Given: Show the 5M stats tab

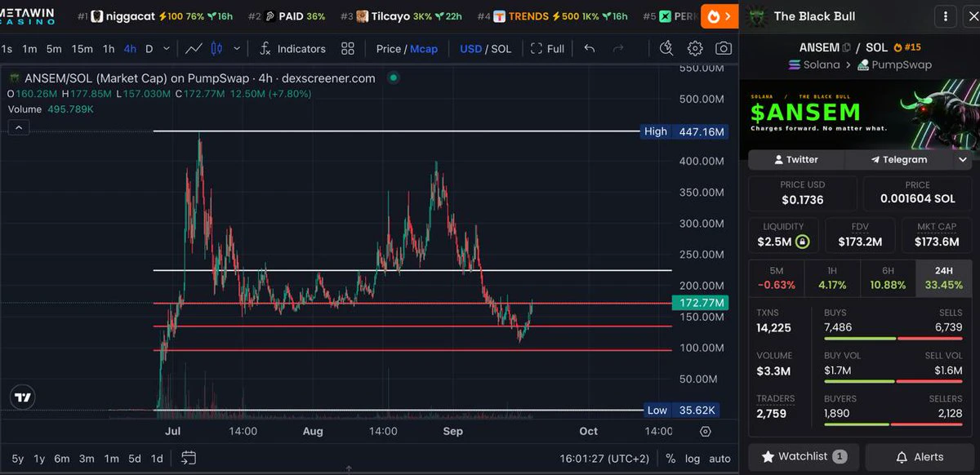Looking at the screenshot, I should [777, 278].
